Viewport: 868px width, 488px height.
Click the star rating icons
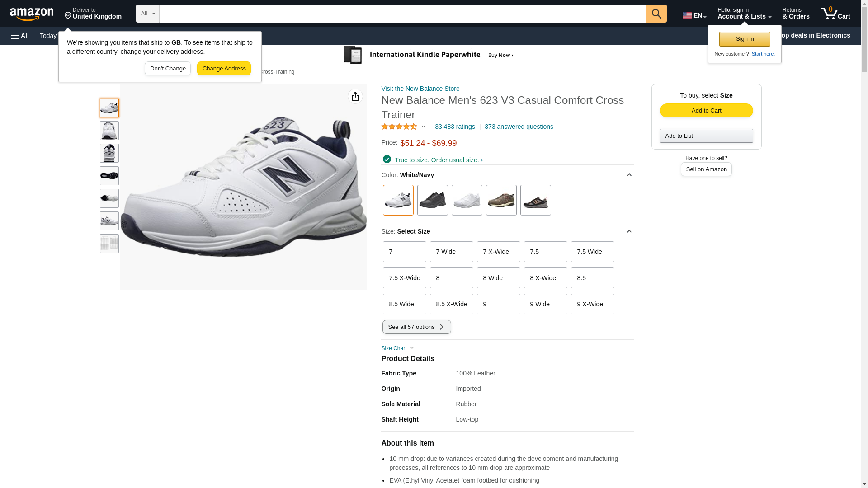pyautogui.click(x=399, y=127)
